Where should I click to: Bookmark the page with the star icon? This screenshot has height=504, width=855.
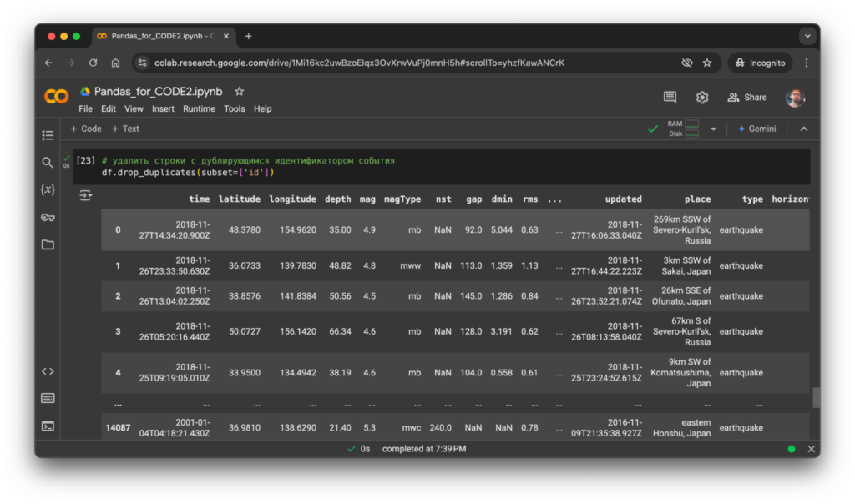(707, 63)
